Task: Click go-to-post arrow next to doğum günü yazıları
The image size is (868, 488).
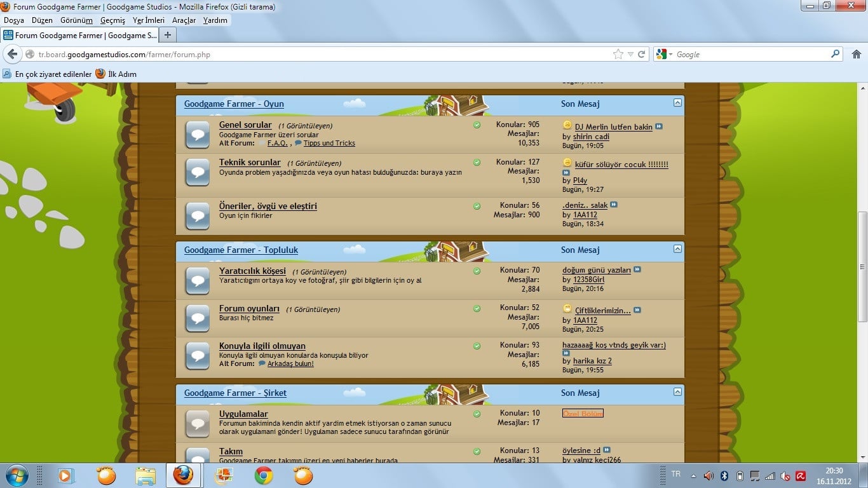Action: pyautogui.click(x=637, y=270)
